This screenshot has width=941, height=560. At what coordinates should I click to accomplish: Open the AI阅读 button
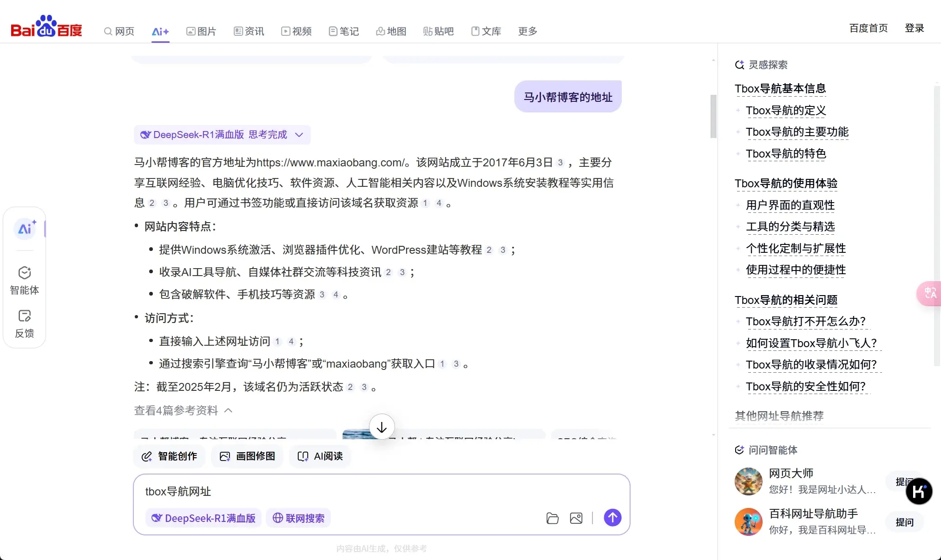[320, 456]
